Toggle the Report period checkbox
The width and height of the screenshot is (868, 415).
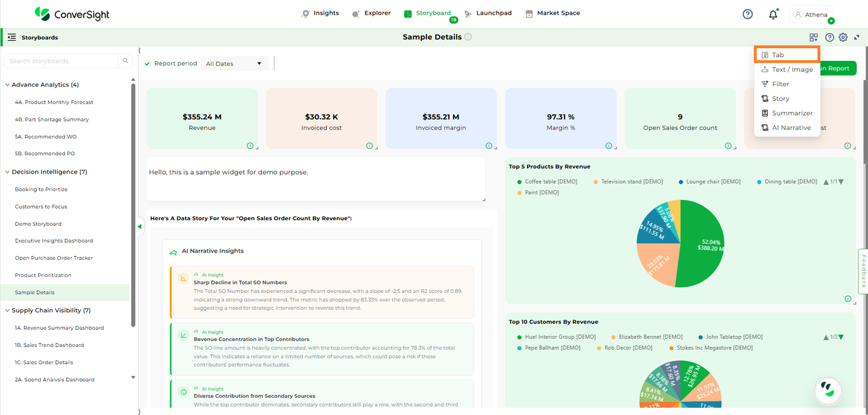pos(148,64)
